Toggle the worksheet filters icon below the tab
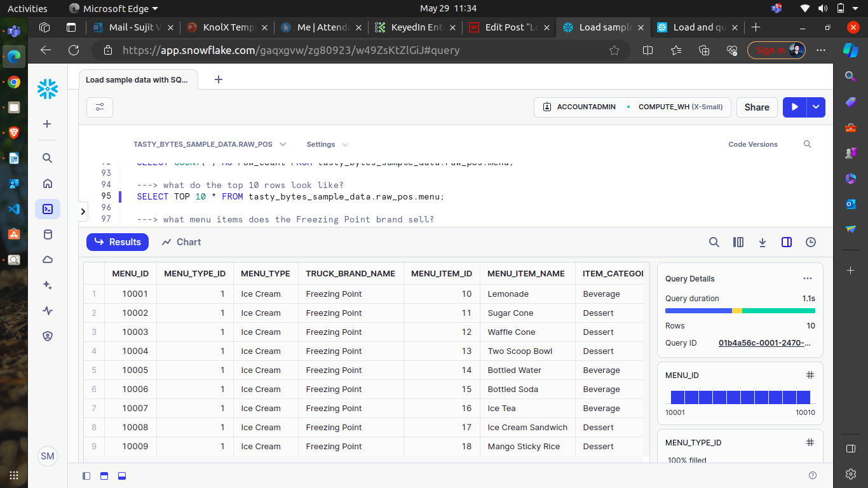The width and height of the screenshot is (868, 488). click(100, 107)
